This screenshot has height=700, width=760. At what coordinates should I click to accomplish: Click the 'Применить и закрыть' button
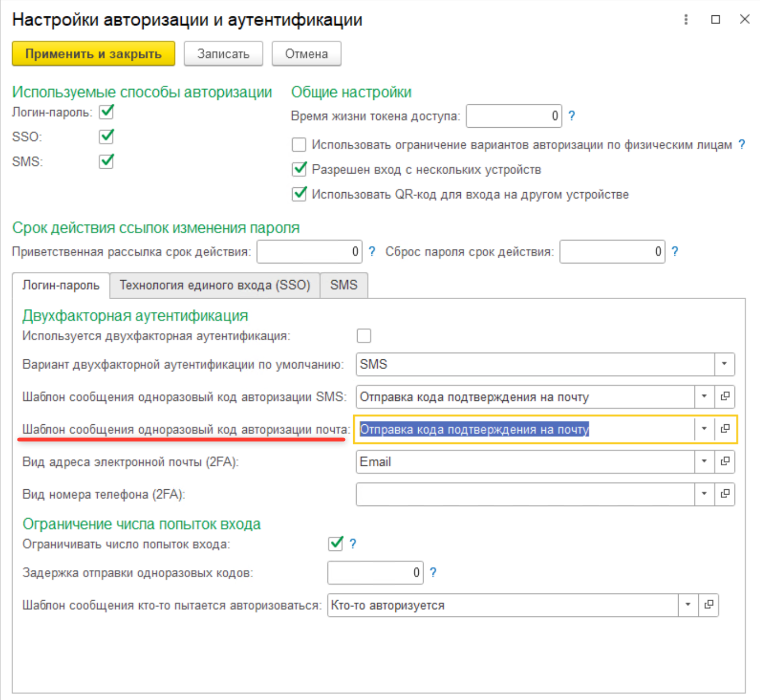pos(93,54)
